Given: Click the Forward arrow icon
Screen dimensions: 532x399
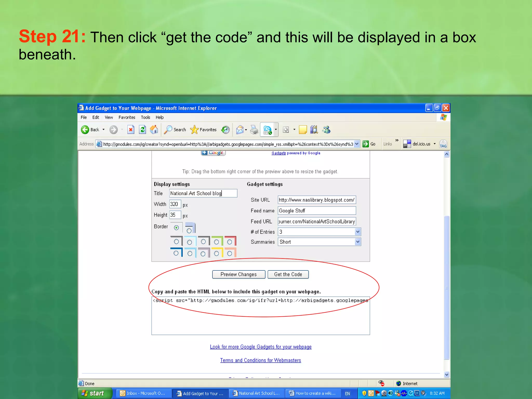Looking at the screenshot, I should click(x=113, y=130).
